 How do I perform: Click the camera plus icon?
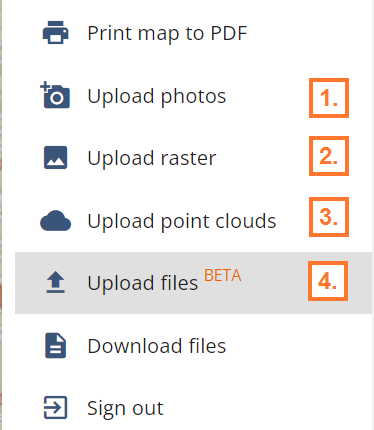click(55, 95)
